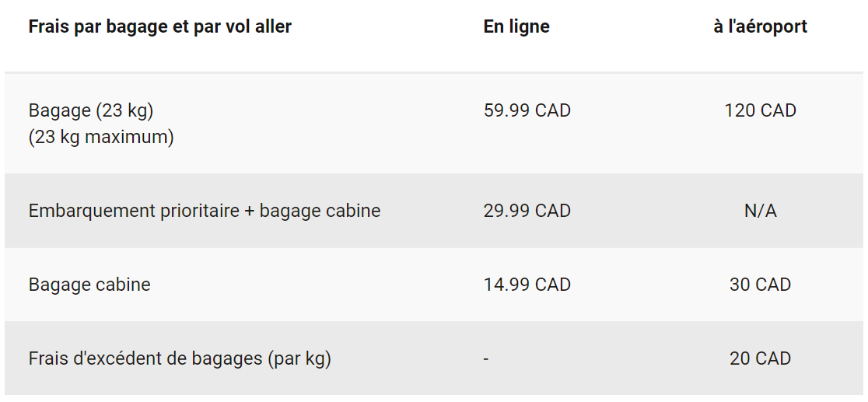Click the "(23 kg maximum)" note
Screen dimensions: 868x402
tap(101, 138)
